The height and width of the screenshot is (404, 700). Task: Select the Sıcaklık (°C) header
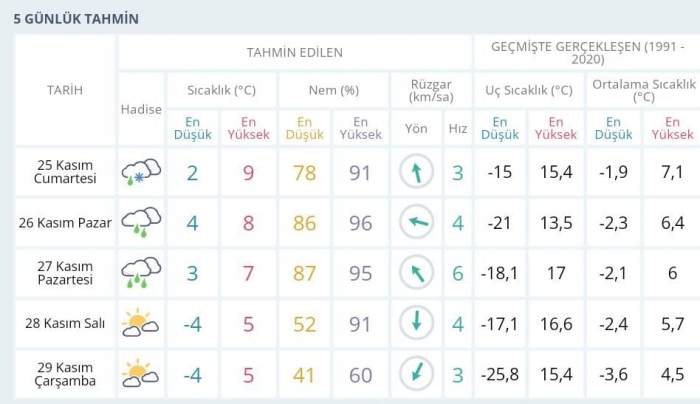tap(221, 90)
